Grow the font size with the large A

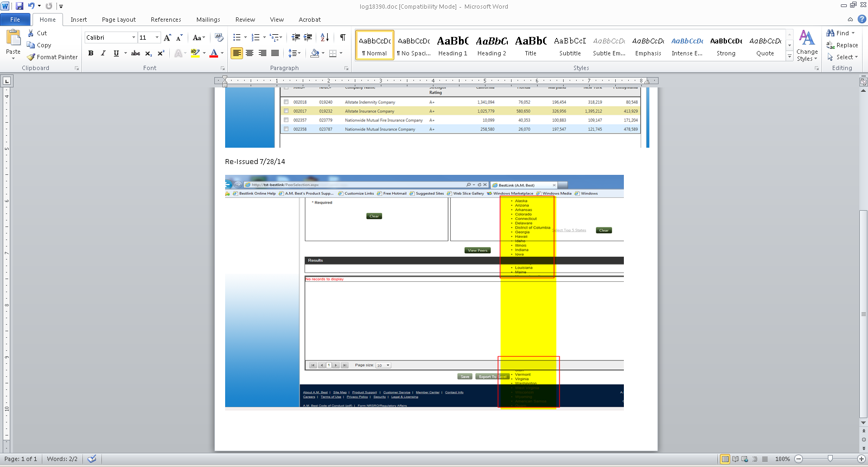168,37
